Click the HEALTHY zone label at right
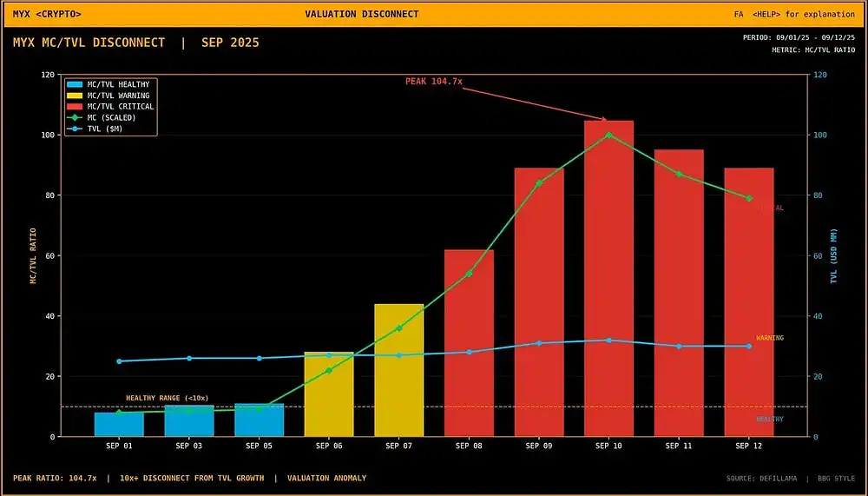Viewport: 868px width, 496px height. click(770, 420)
